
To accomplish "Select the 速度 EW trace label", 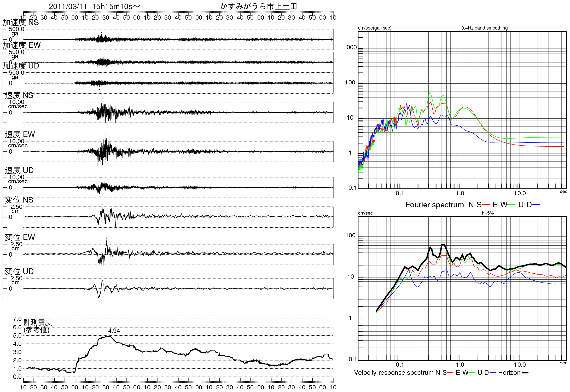I will (20, 134).
